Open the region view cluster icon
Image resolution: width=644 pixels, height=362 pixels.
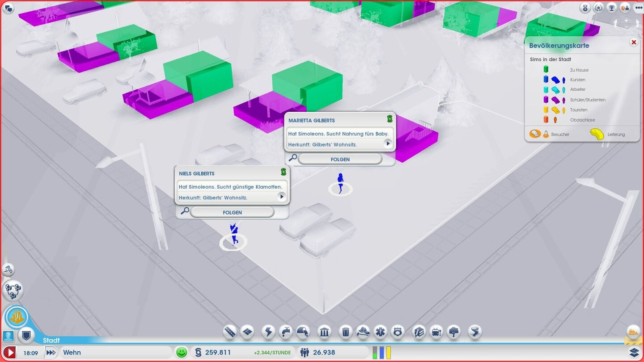[x=13, y=290]
